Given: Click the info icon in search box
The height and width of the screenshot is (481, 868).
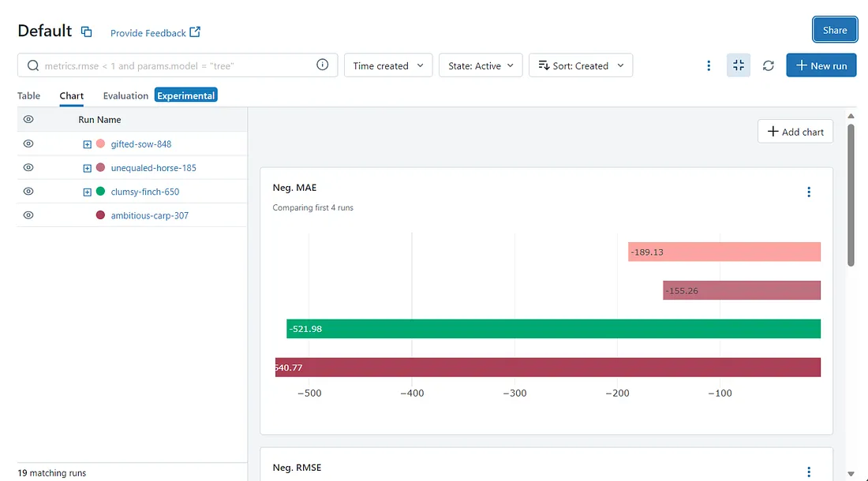Looking at the screenshot, I should [322, 65].
